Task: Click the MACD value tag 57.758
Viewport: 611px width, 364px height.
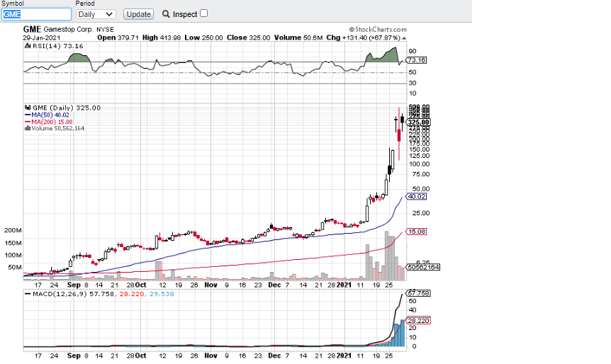Action: 418,293
